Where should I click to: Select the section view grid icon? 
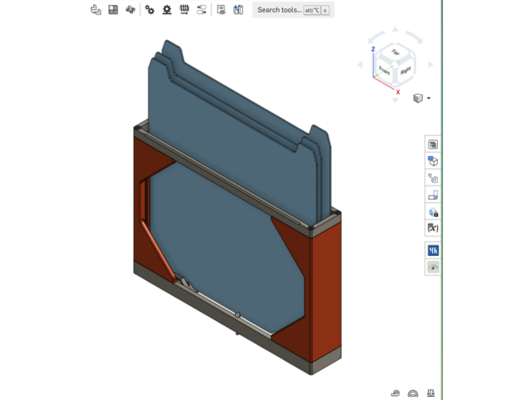[113, 10]
